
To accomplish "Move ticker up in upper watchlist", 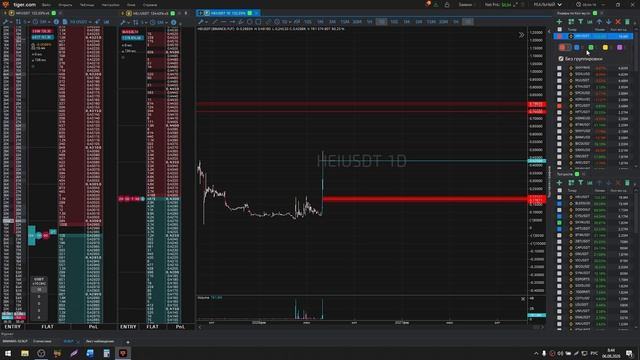I will (x=599, y=22).
